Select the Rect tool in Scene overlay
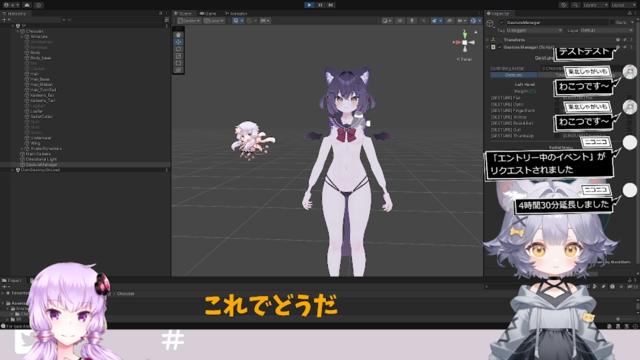The width and height of the screenshot is (640, 360). point(178,63)
